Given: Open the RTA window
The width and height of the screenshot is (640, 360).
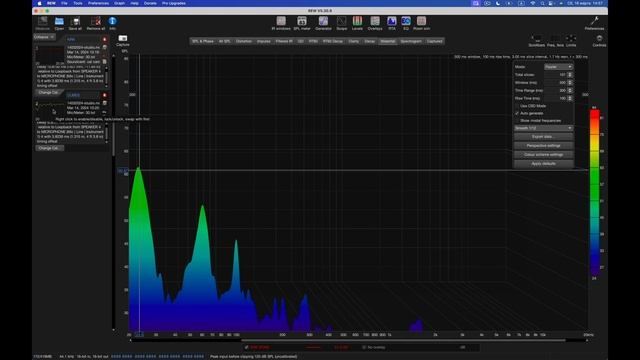Looking at the screenshot, I should click(x=392, y=23).
